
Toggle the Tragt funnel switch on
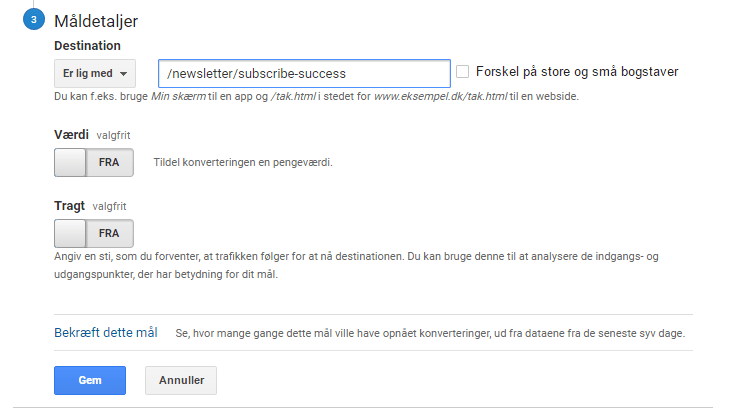click(x=94, y=233)
